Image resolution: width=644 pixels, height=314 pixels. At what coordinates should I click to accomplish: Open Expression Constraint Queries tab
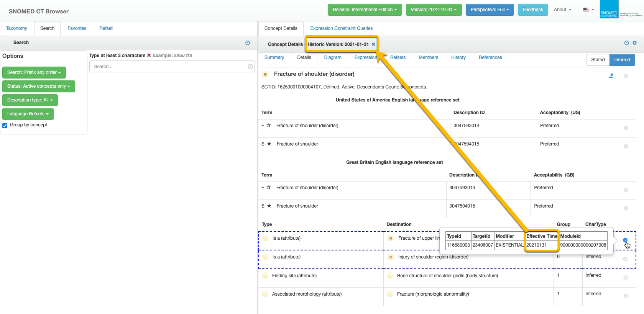click(341, 28)
